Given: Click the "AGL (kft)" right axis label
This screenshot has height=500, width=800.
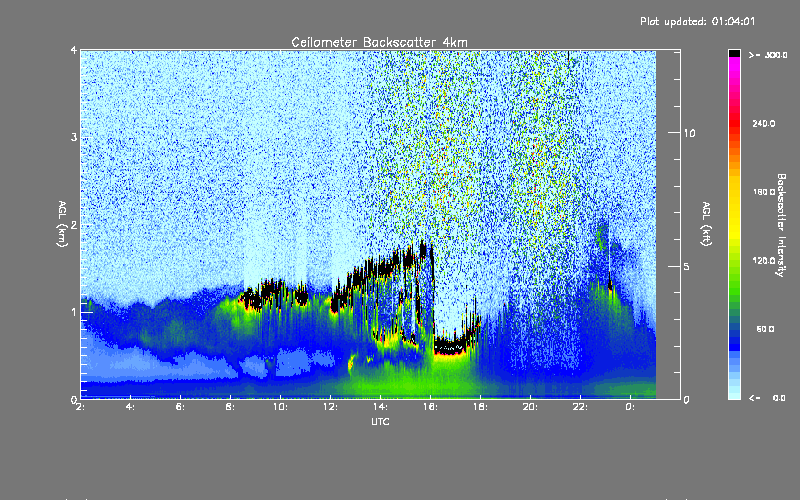Looking at the screenshot, I should [706, 224].
